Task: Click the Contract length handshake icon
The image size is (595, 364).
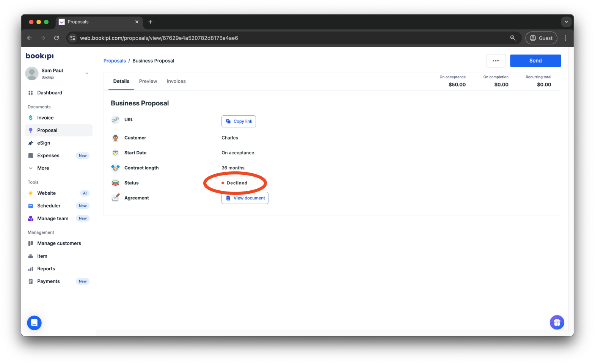Action: [115, 168]
